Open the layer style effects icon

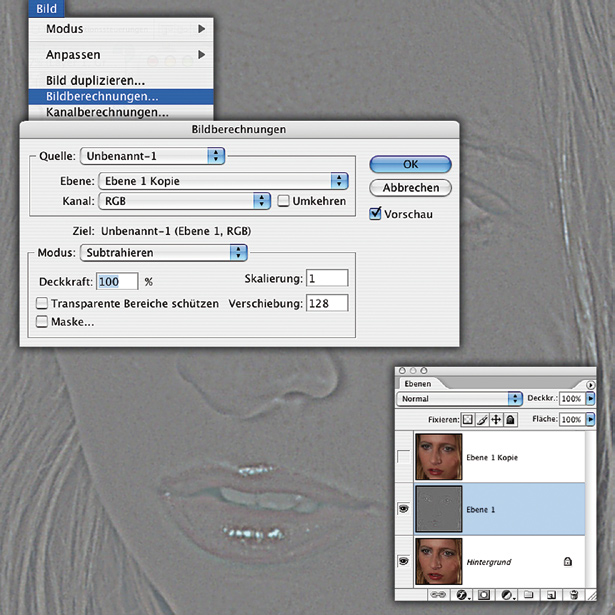pyautogui.click(x=461, y=597)
